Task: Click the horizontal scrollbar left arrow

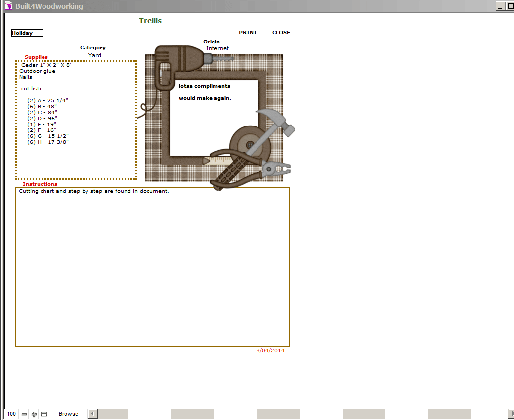Action: [x=92, y=414]
